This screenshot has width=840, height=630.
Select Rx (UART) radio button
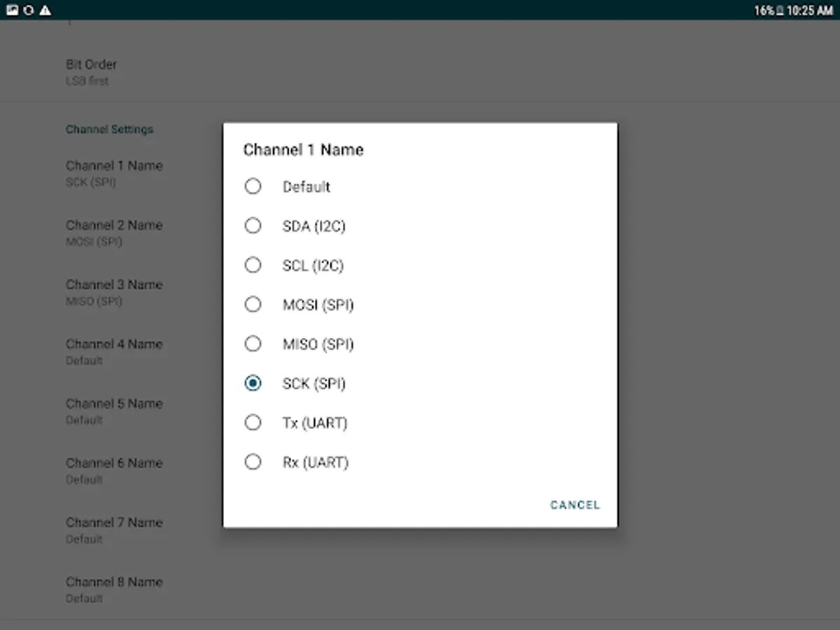[x=253, y=462]
